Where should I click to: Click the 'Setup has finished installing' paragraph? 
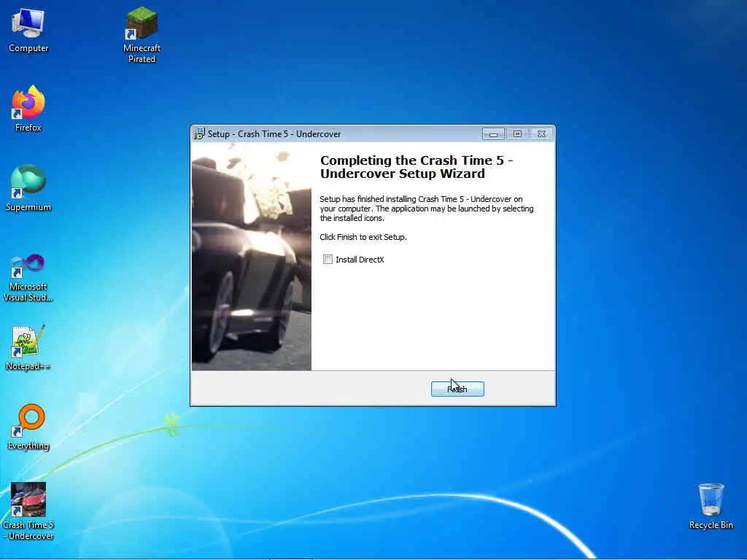[426, 209]
